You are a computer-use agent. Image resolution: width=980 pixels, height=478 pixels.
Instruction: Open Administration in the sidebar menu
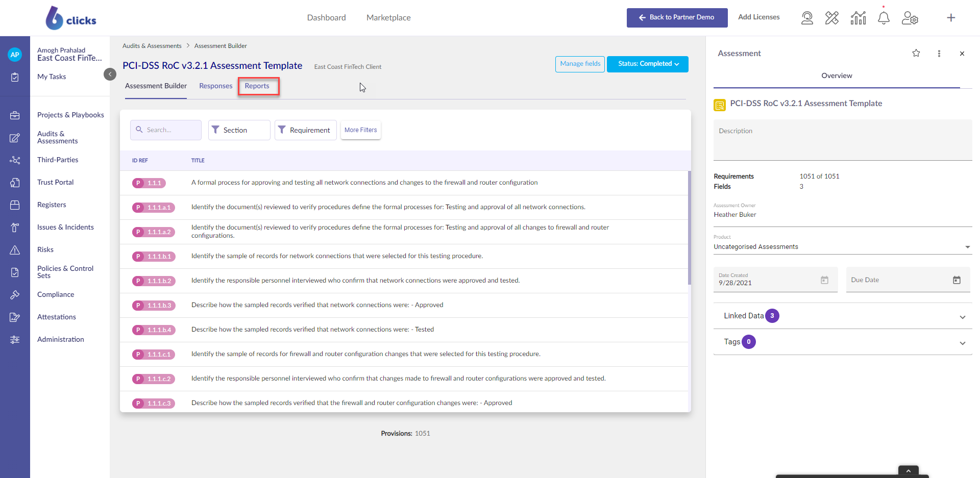pyautogui.click(x=61, y=340)
